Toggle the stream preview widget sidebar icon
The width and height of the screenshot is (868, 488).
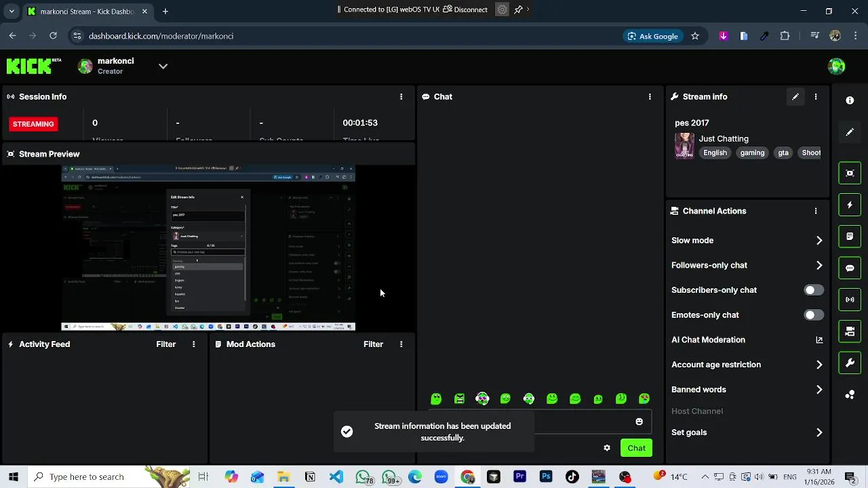click(850, 173)
